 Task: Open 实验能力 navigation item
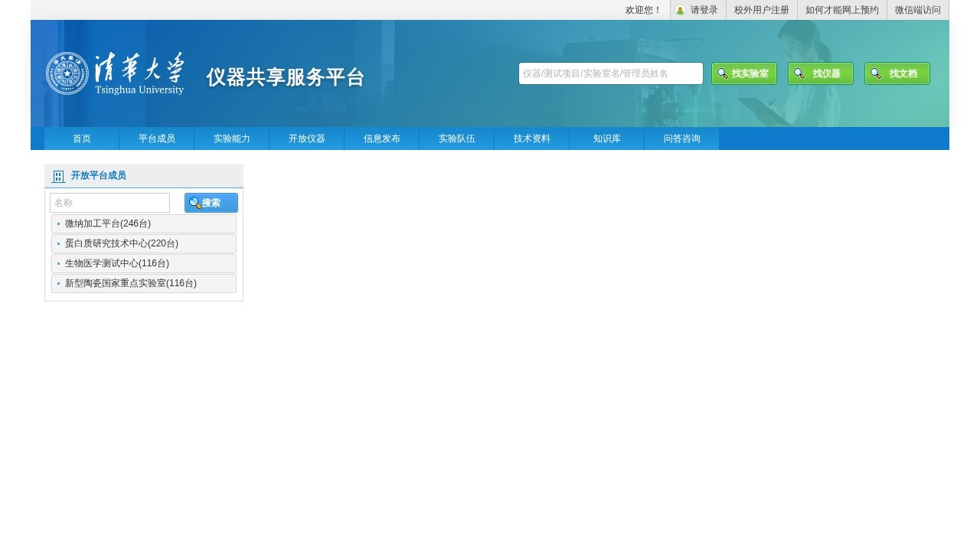coord(232,139)
